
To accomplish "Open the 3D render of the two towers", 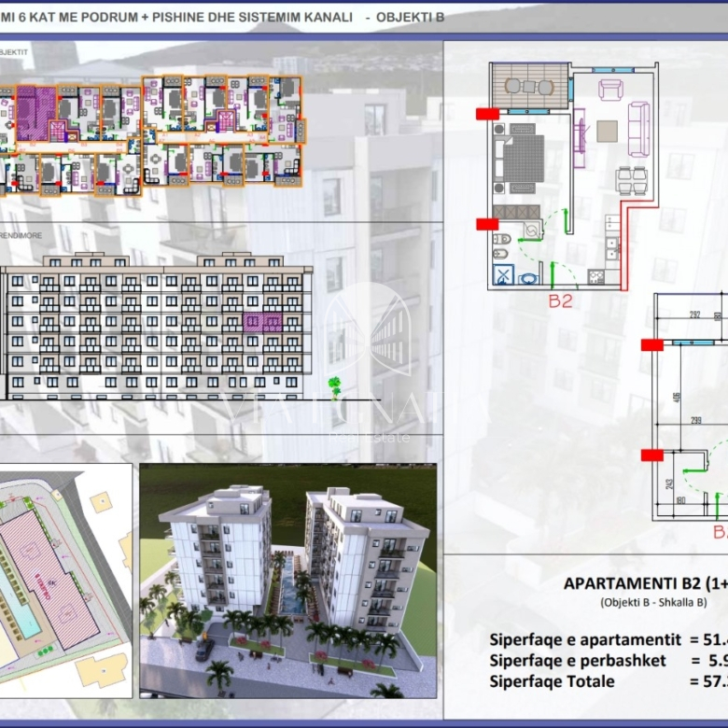I will pyautogui.click(x=287, y=581).
